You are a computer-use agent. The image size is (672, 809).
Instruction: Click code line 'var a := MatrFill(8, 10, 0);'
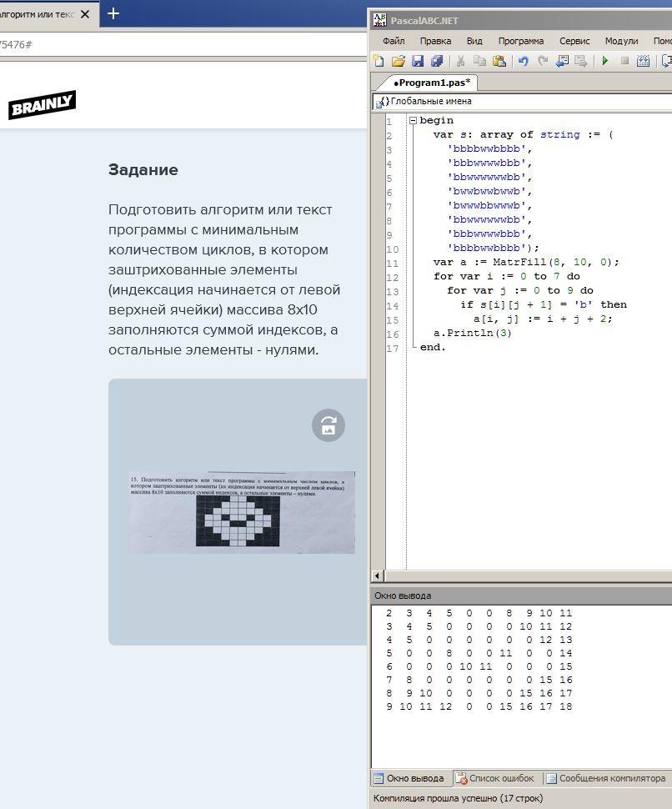[x=525, y=262]
